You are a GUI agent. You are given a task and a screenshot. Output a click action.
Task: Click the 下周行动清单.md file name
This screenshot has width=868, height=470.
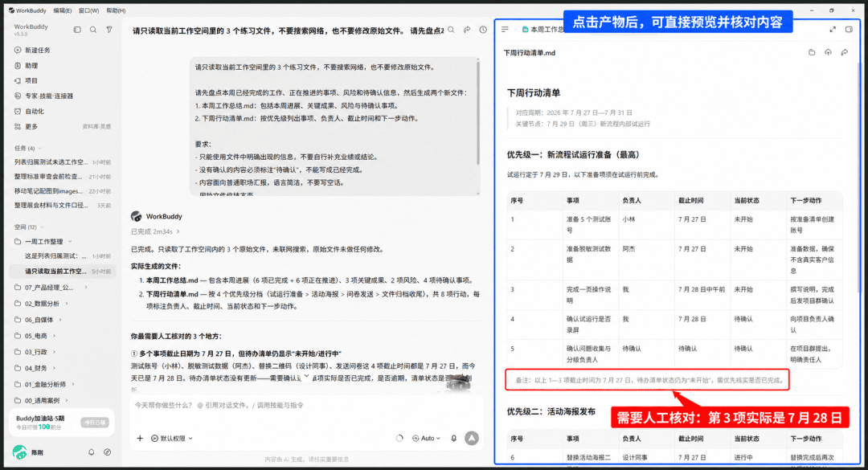pos(529,53)
